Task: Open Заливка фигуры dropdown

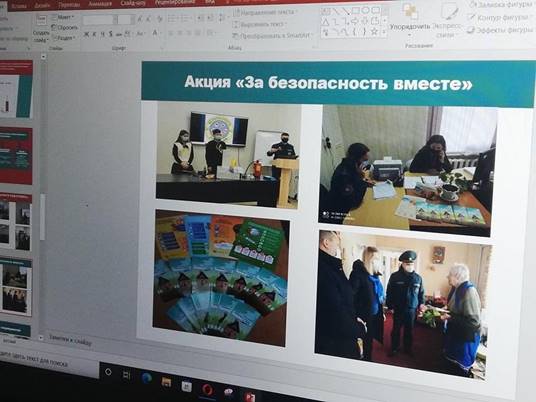Action: [x=501, y=5]
